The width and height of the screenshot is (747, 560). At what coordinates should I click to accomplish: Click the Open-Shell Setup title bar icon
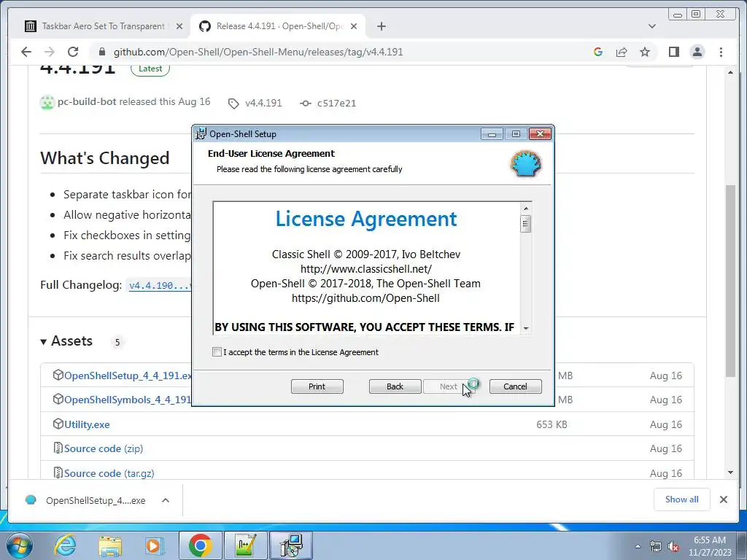tap(201, 134)
